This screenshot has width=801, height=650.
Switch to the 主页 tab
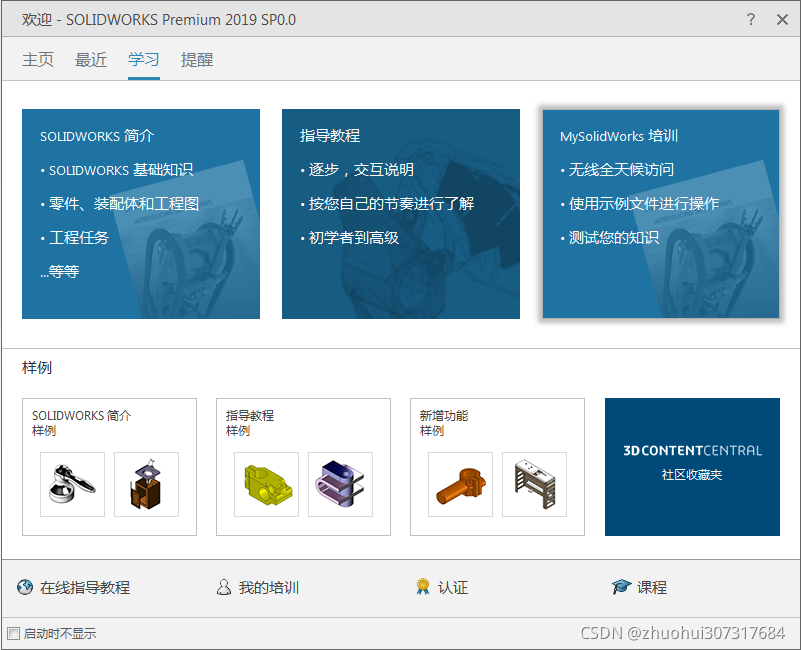click(38, 60)
